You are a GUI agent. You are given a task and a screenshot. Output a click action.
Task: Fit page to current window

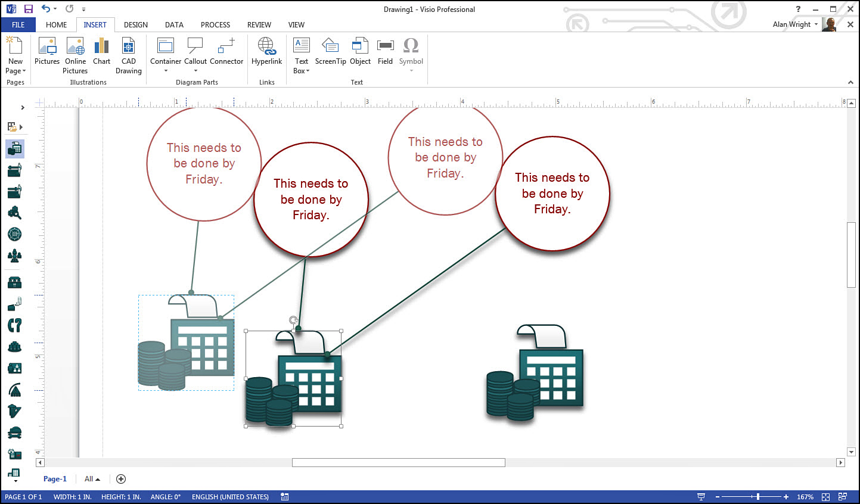pos(825,497)
